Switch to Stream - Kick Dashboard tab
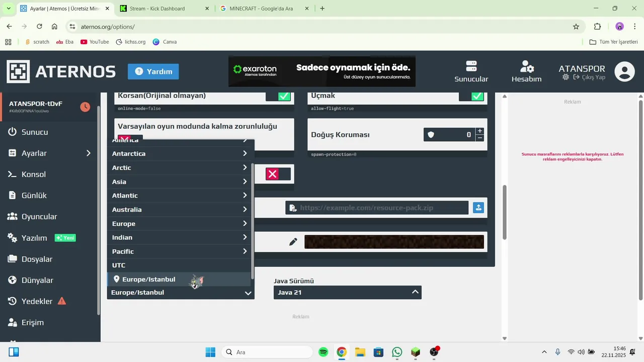The width and height of the screenshot is (644, 362). 165,9
